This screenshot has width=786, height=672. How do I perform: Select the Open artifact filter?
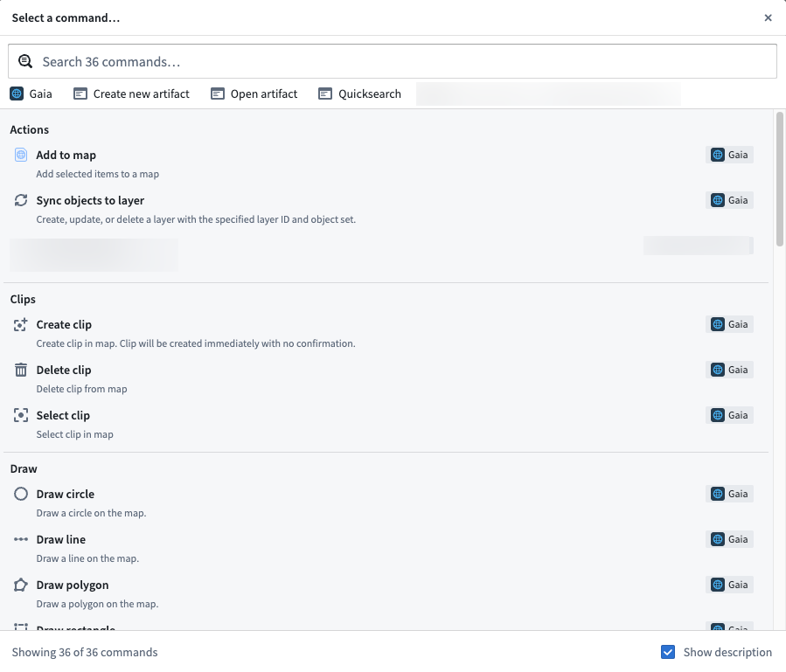254,94
